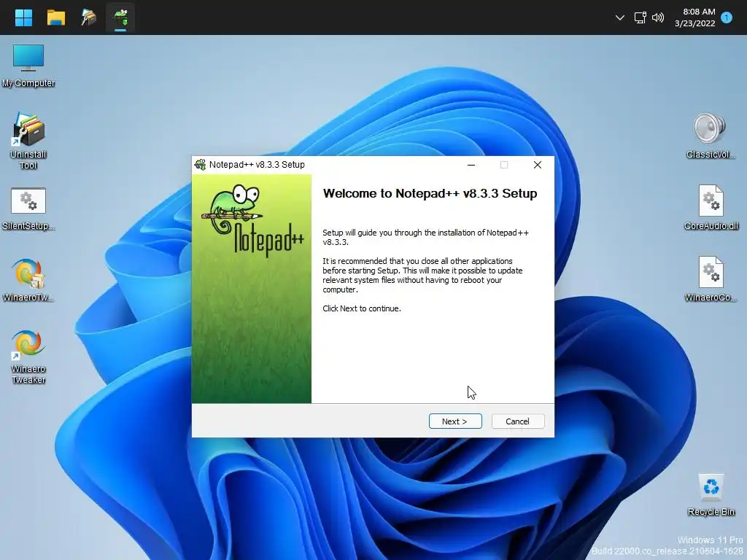Select the My Computer desktop icon

coord(28,66)
